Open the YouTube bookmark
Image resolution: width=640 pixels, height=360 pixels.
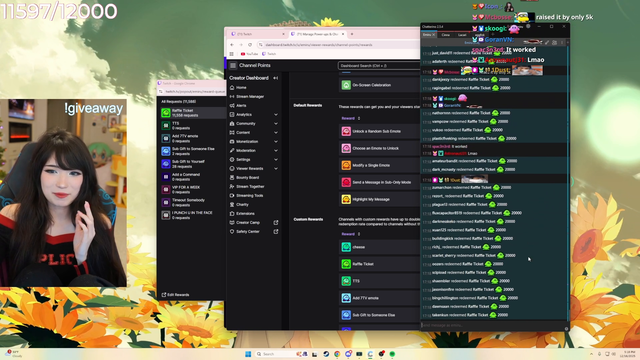point(249,54)
